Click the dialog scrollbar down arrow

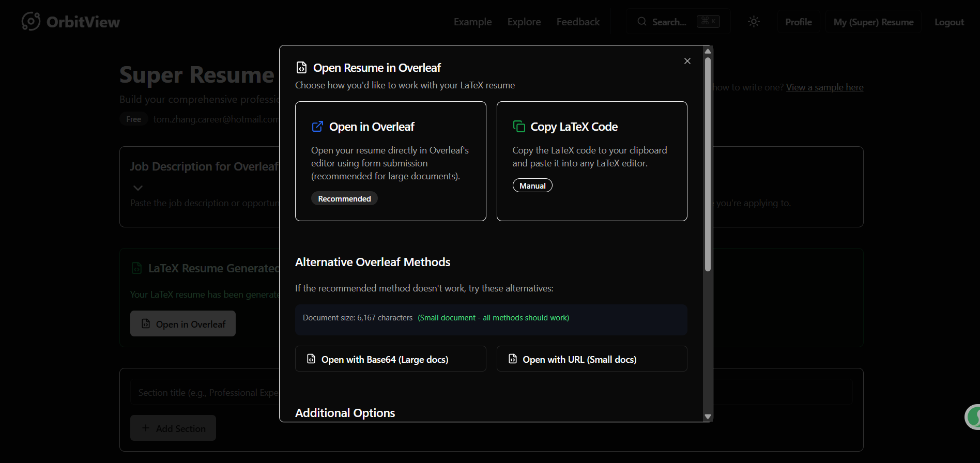point(708,416)
